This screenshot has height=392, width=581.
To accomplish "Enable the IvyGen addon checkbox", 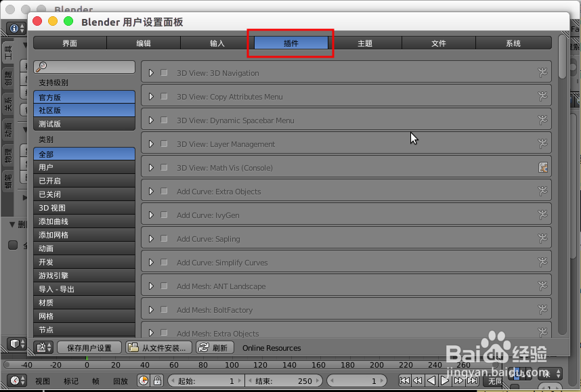I will [164, 215].
